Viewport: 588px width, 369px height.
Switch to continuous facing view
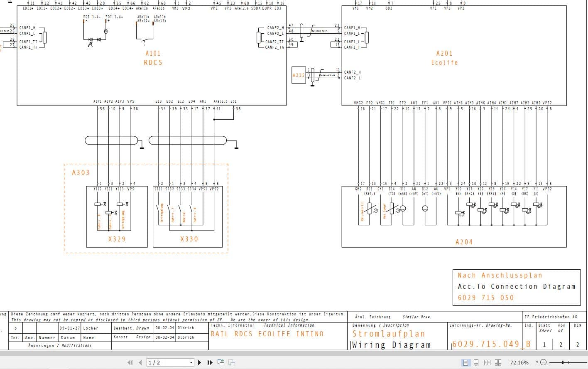(x=498, y=362)
